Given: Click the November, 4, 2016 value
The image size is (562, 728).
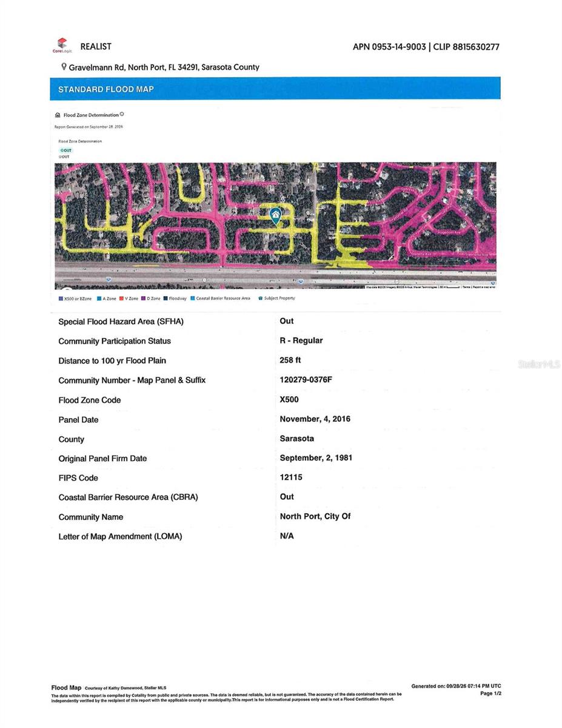Looking at the screenshot, I should click(x=315, y=419).
